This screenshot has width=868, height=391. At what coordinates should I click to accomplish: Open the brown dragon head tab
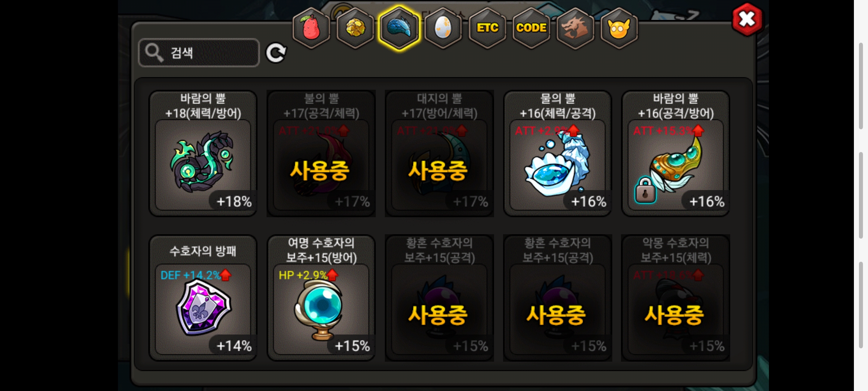(x=575, y=28)
